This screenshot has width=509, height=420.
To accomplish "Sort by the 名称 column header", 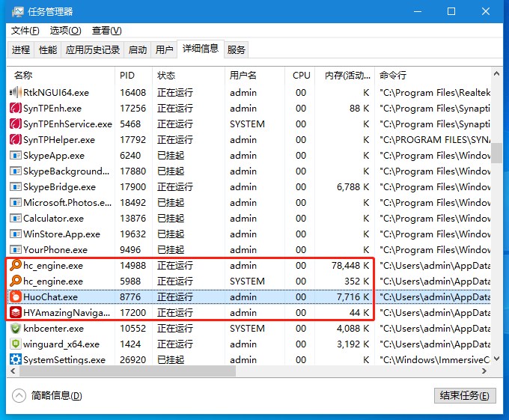I will click(24, 76).
